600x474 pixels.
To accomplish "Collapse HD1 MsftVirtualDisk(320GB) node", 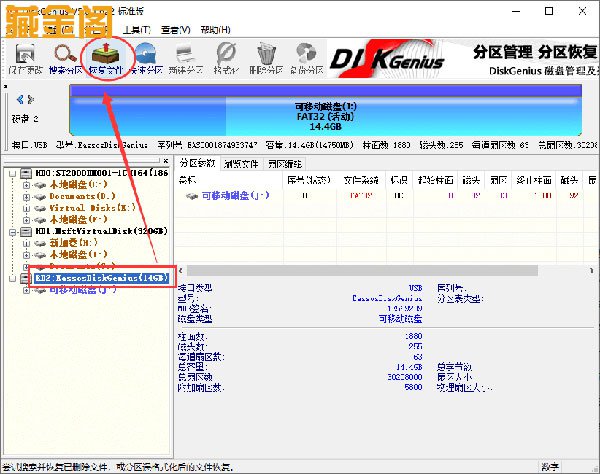I will click(13, 232).
